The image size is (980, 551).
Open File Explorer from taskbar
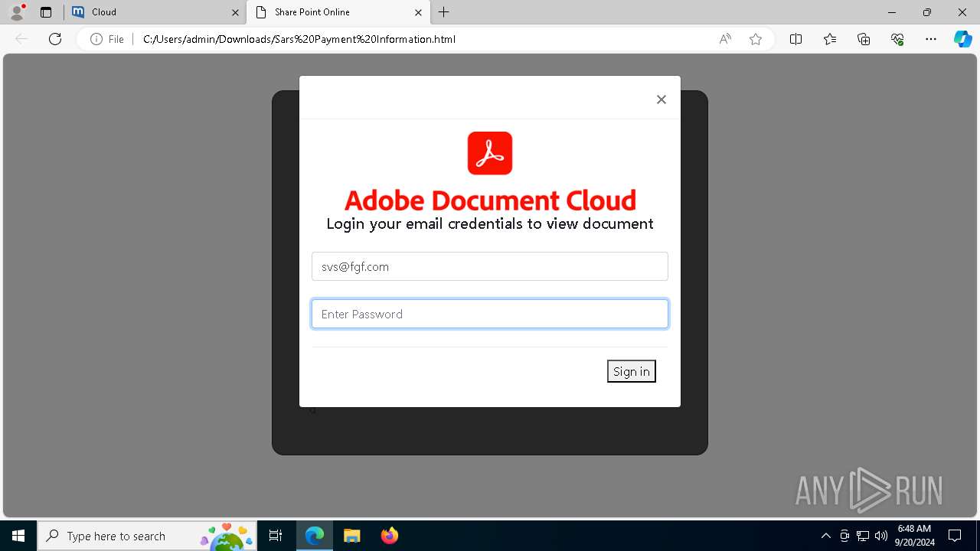click(352, 536)
